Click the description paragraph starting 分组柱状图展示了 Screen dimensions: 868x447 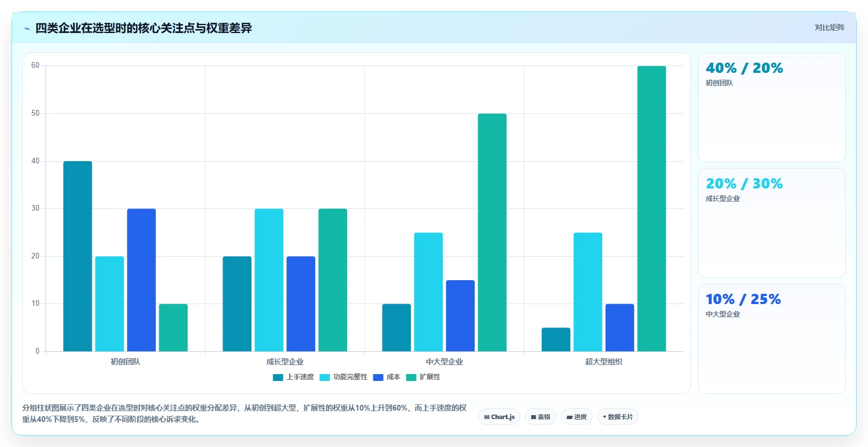pos(244,413)
